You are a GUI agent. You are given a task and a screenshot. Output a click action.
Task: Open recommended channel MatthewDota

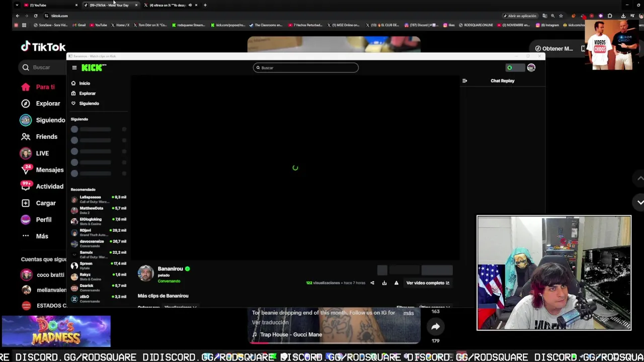point(99,210)
